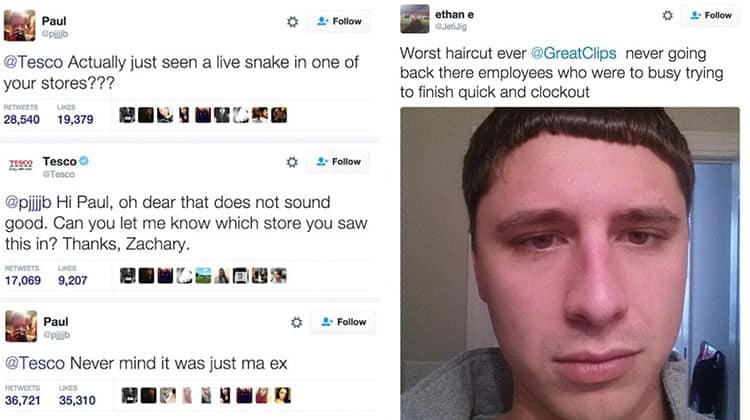Click ethan e's profile avatar

click(x=414, y=19)
